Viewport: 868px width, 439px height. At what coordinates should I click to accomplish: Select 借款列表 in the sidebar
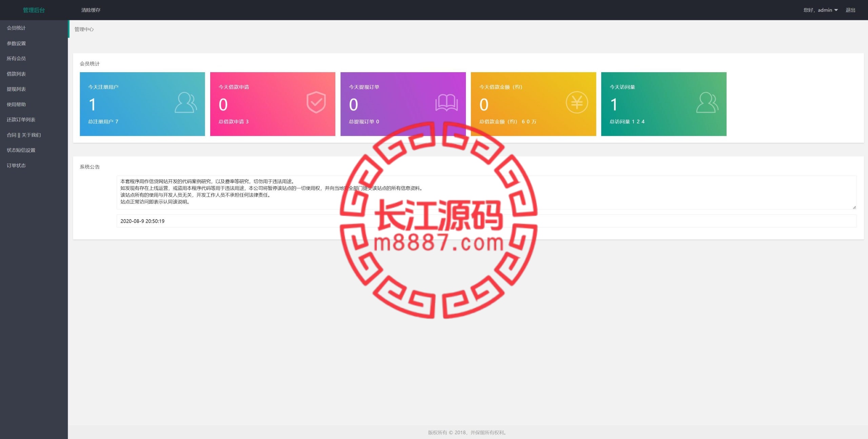coord(34,74)
